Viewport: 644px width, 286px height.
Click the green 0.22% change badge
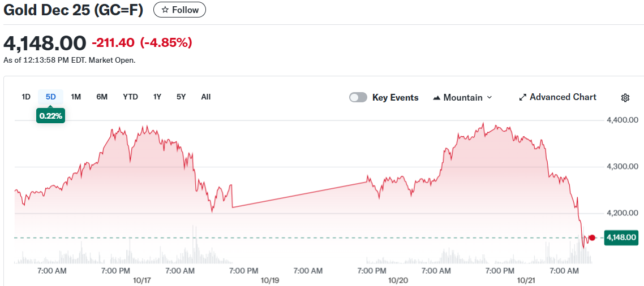[x=51, y=116]
